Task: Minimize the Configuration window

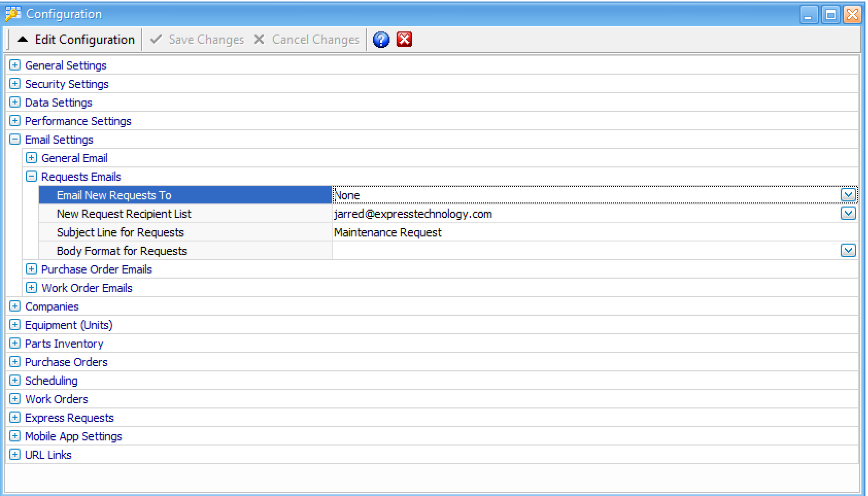Action: [x=808, y=14]
